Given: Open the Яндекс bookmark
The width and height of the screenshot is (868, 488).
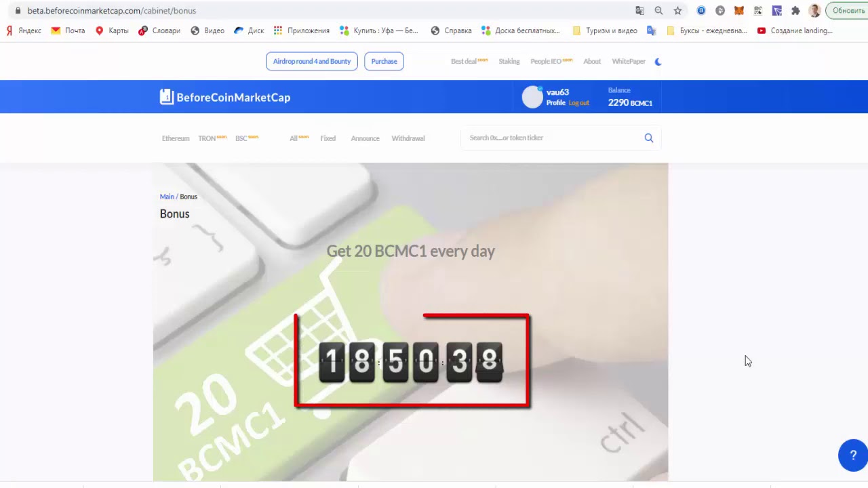Looking at the screenshot, I should (x=24, y=30).
